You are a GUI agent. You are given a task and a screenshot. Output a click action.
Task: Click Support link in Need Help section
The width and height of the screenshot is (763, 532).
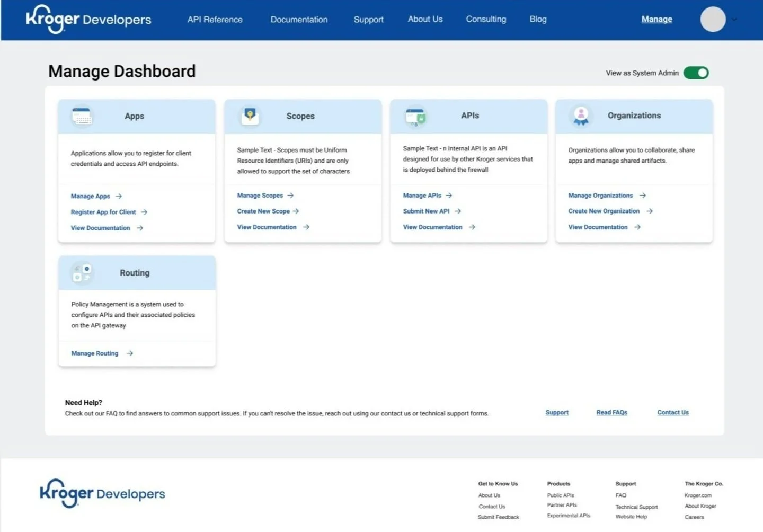557,412
